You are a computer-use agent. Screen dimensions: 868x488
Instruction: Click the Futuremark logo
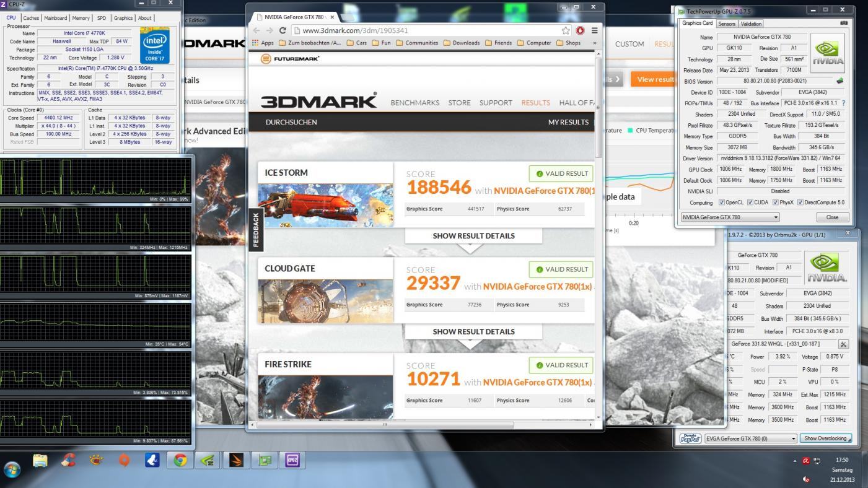[x=290, y=58]
